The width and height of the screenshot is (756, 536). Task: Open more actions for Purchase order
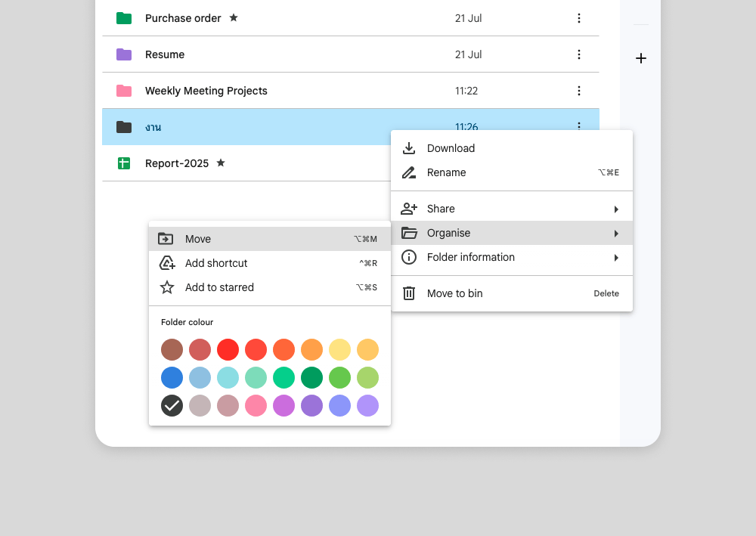[x=579, y=18]
